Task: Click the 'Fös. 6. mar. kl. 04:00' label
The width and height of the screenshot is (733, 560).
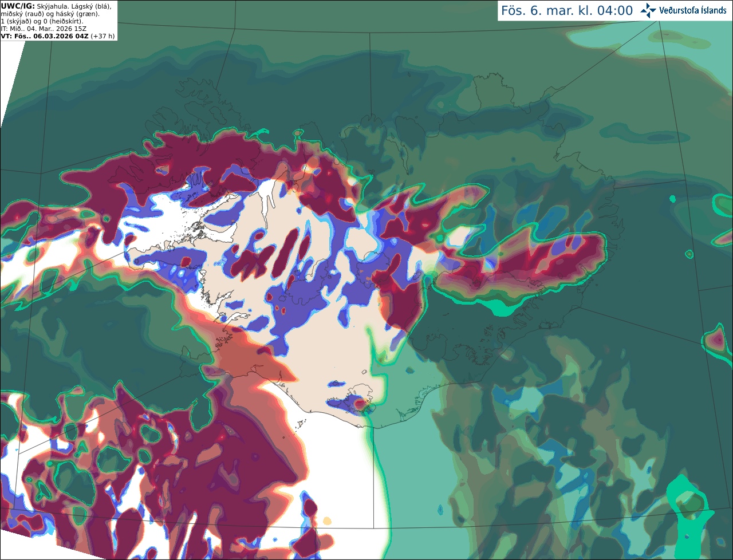Action: (x=567, y=11)
